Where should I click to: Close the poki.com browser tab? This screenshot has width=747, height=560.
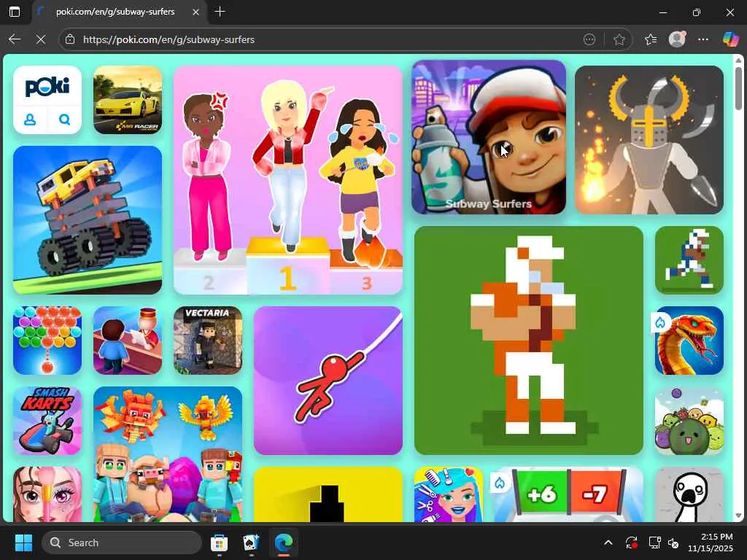(x=196, y=12)
